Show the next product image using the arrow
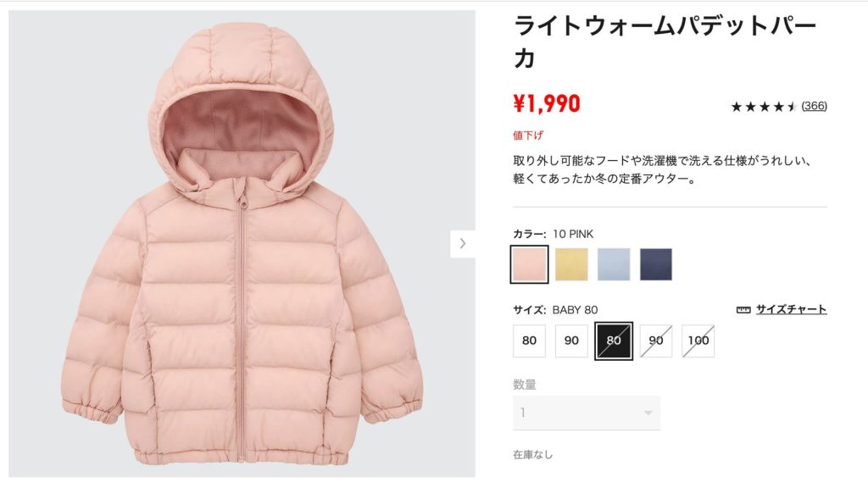Image resolution: width=868 pixels, height=482 pixels. coord(462,243)
